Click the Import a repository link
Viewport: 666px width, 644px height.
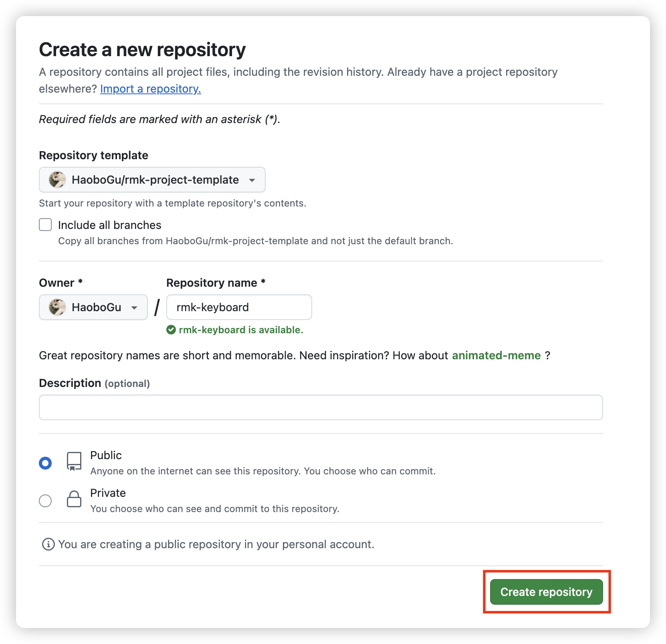click(x=150, y=89)
